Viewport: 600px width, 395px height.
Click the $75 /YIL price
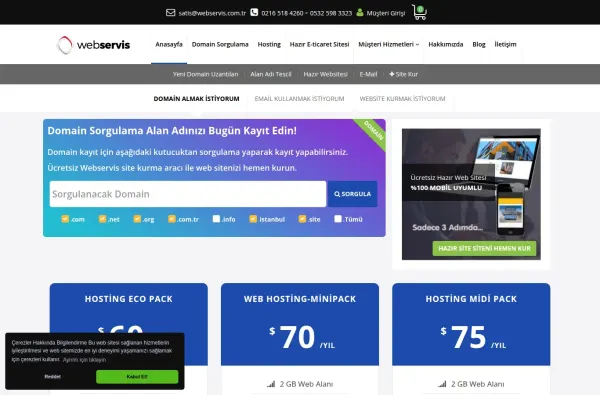coord(473,337)
